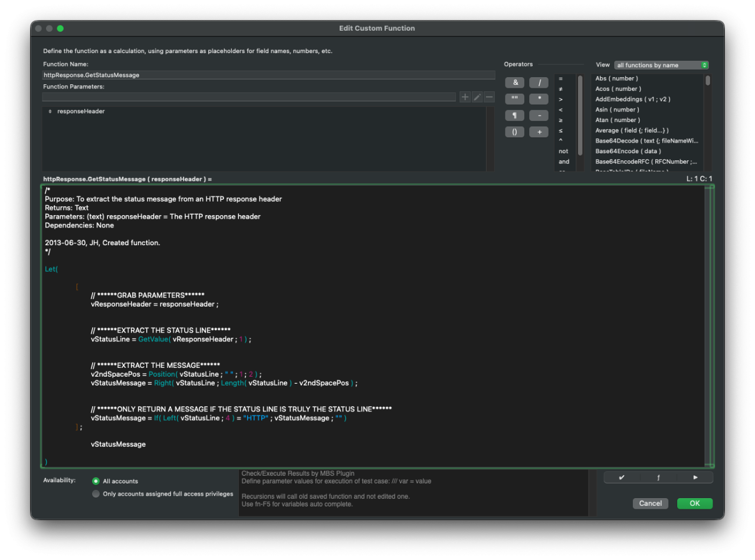Screen dimensions: 755x560
Task: Insert the double quotes operator
Action: pos(514,99)
